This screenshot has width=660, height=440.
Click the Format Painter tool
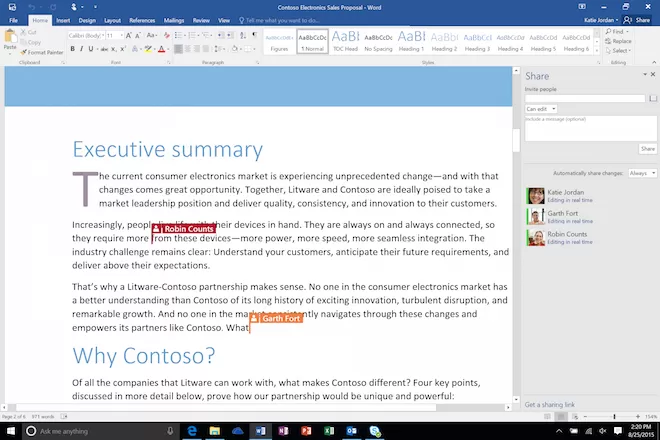[x=42, y=52]
